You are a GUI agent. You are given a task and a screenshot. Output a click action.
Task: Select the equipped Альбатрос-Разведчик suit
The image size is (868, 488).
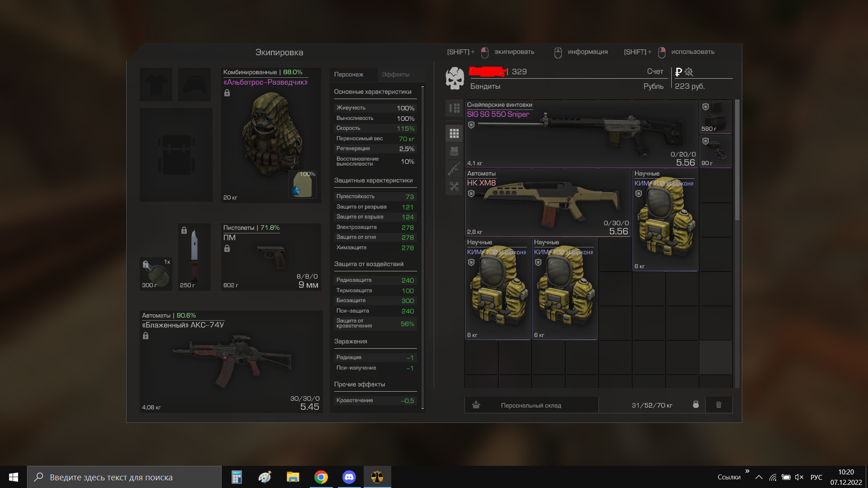point(271,135)
